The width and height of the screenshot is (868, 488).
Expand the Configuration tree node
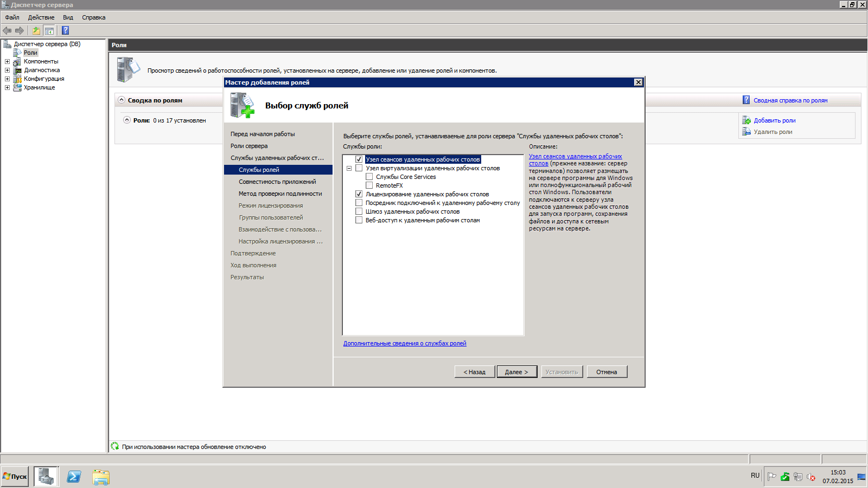7,79
